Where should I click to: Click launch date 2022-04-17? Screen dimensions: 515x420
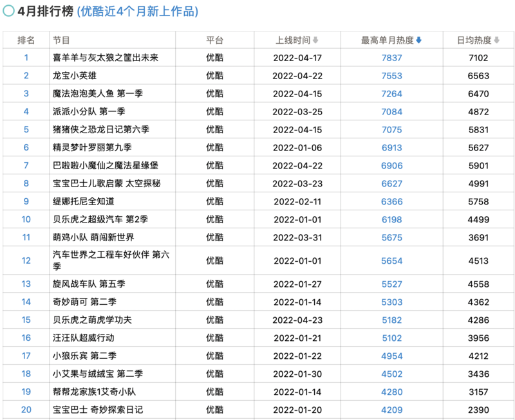pyautogui.click(x=297, y=58)
